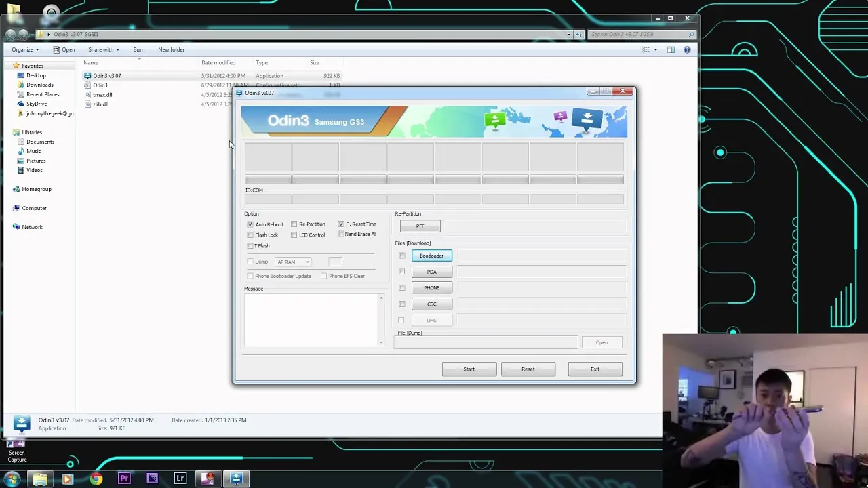Open File Explorer from the taskbar
This screenshot has height=488, width=868.
pyautogui.click(x=40, y=479)
